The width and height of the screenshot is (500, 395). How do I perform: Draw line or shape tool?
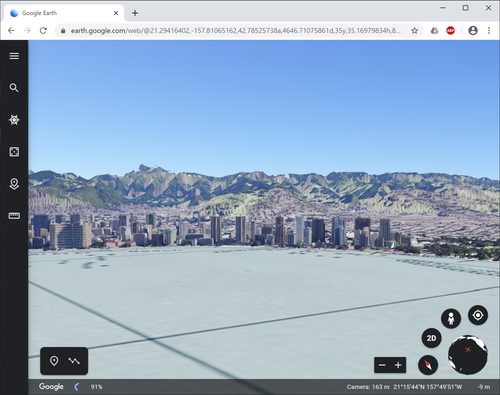click(74, 361)
